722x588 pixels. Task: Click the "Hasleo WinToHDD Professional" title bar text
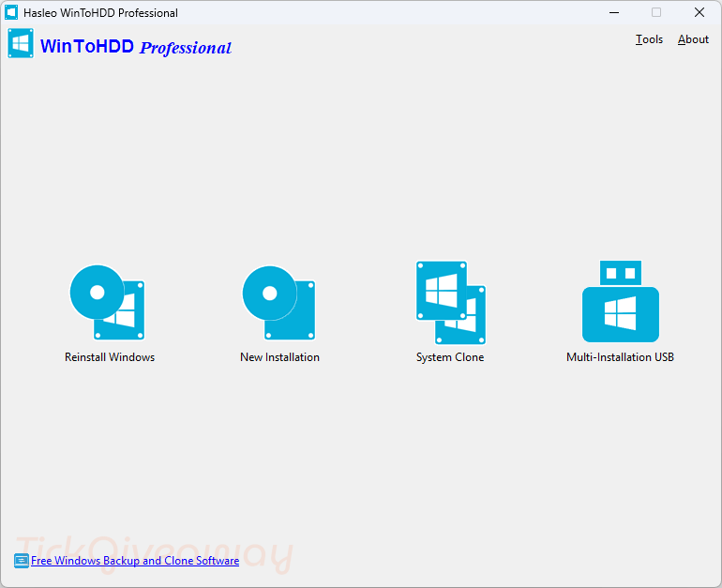tap(100, 13)
